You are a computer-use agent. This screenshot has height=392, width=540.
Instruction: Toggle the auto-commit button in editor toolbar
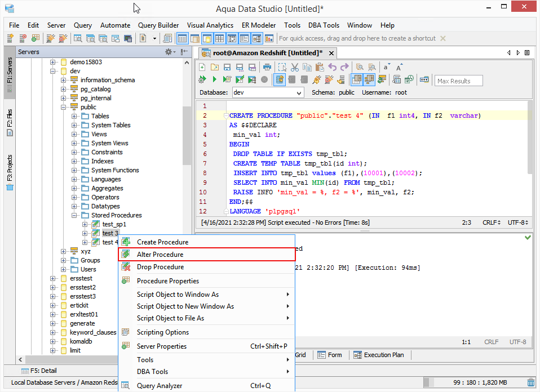pyautogui.click(x=280, y=79)
